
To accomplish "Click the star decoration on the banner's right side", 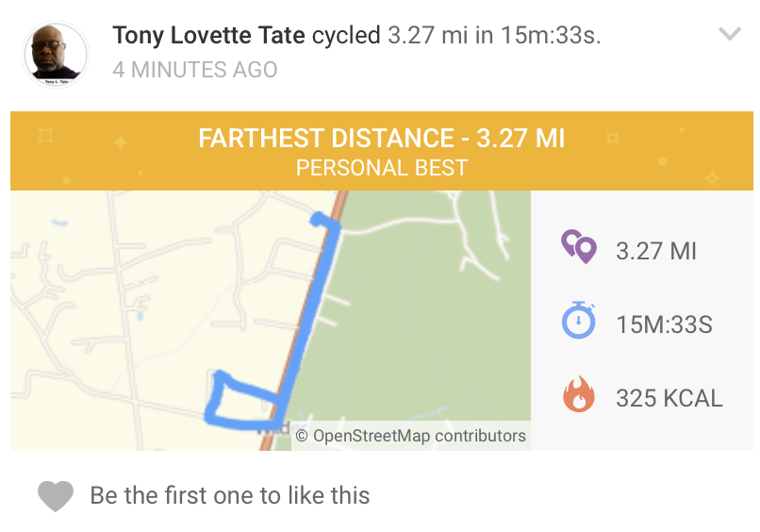I will click(712, 176).
